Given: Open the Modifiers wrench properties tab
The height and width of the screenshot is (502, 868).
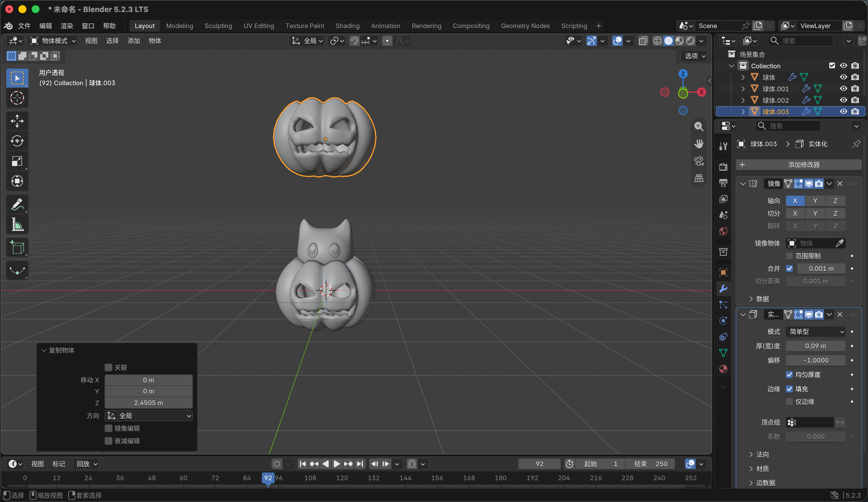Looking at the screenshot, I should click(x=723, y=289).
